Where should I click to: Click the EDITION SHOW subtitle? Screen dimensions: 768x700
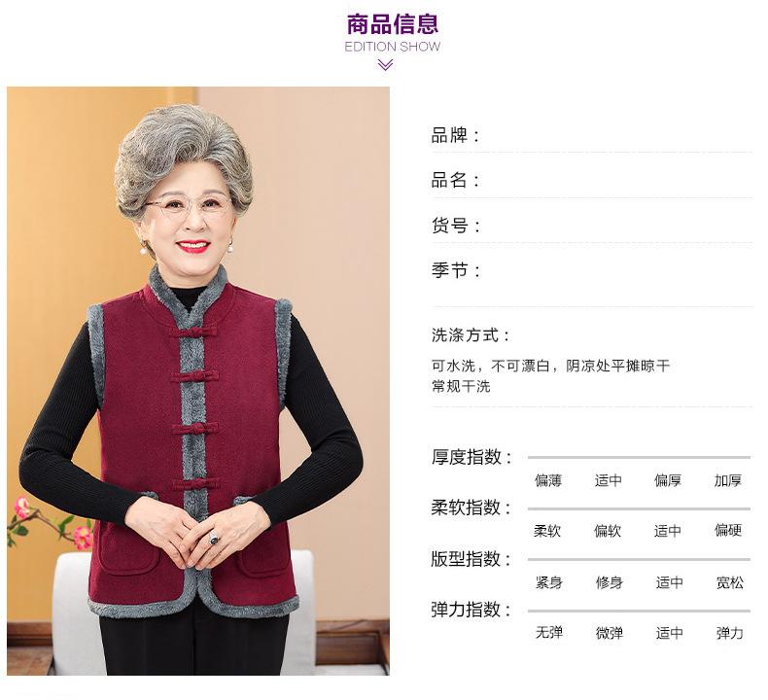393,47
